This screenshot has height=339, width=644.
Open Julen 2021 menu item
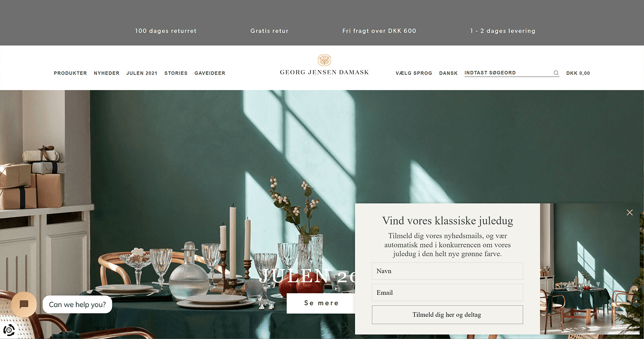coord(142,73)
